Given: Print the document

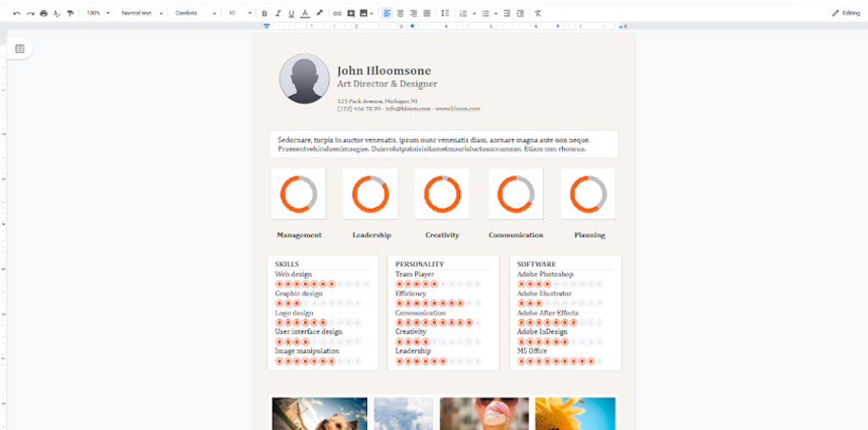Looking at the screenshot, I should [44, 14].
